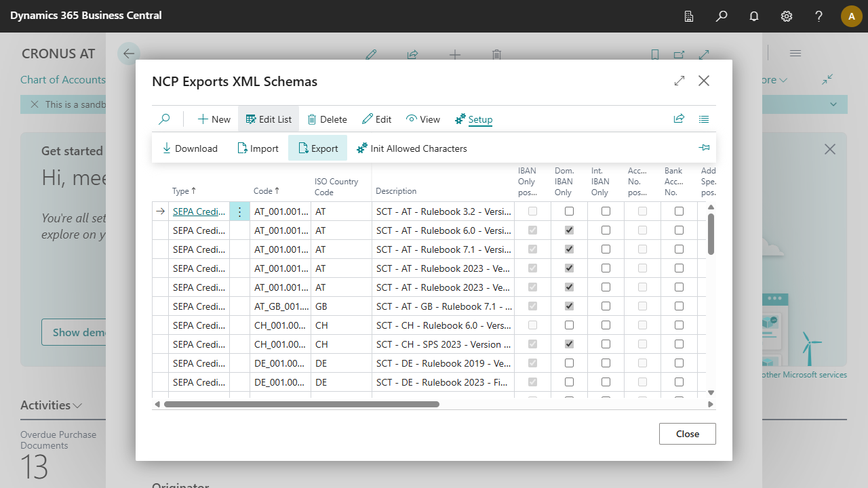Open the first SEPA Credit type link

coord(199,211)
